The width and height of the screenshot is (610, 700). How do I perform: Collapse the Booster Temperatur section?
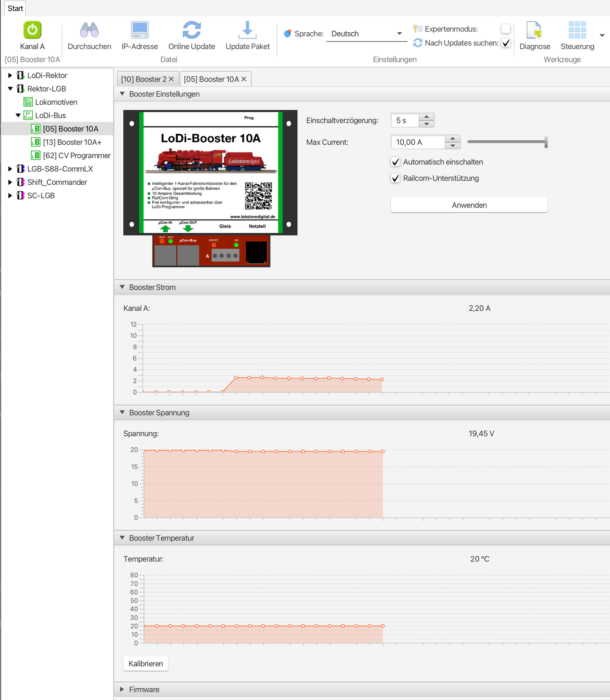122,538
